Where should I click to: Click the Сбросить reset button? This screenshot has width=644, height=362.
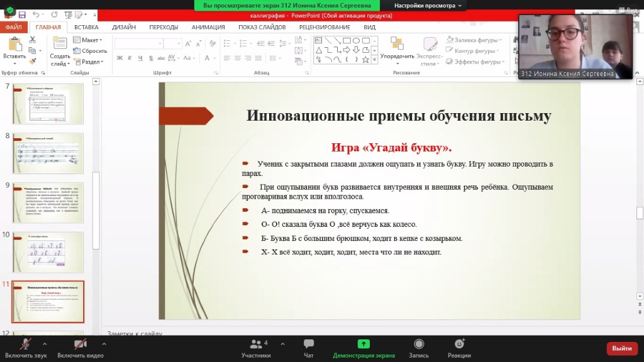91,51
